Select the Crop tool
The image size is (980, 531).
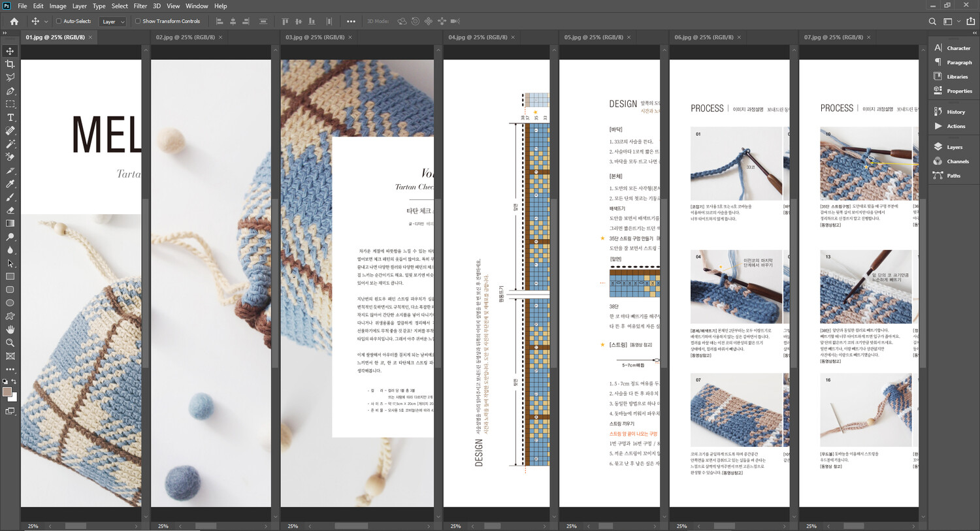coord(10,64)
